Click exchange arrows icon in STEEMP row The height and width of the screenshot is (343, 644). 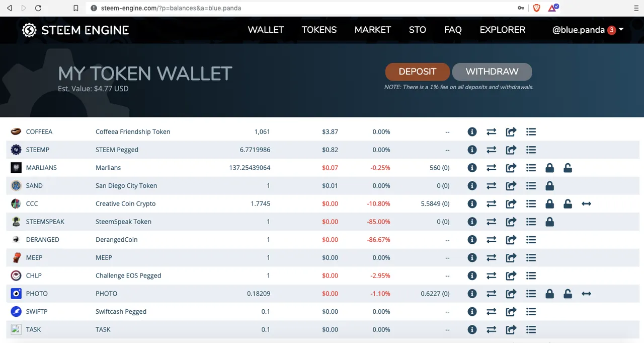coord(491,150)
